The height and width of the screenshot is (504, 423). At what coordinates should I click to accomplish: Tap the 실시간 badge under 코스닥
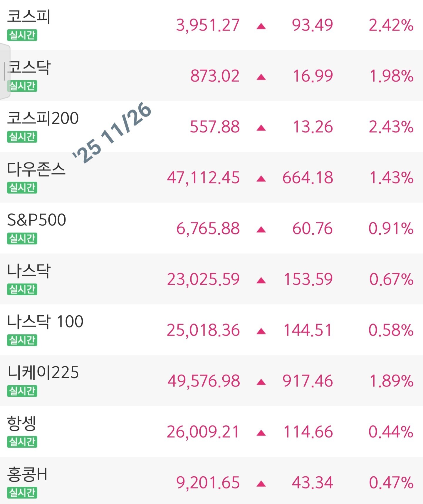23,86
